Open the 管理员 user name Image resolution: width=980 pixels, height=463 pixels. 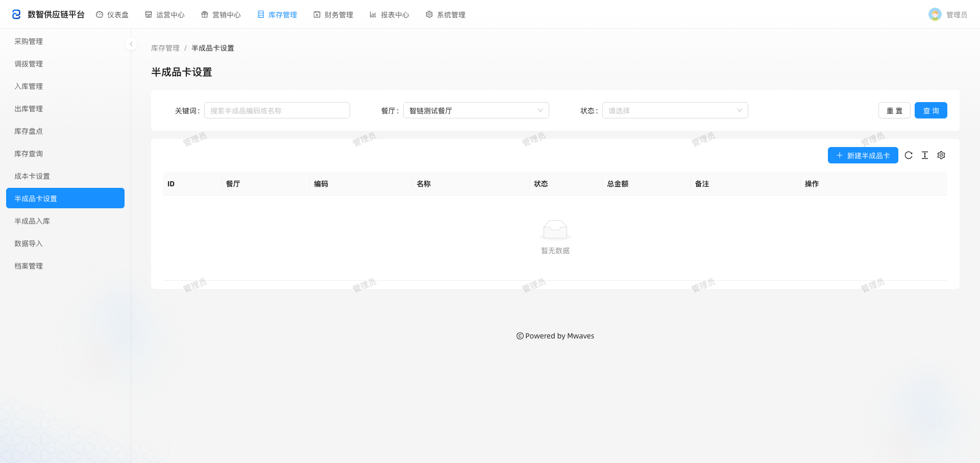coord(957,15)
